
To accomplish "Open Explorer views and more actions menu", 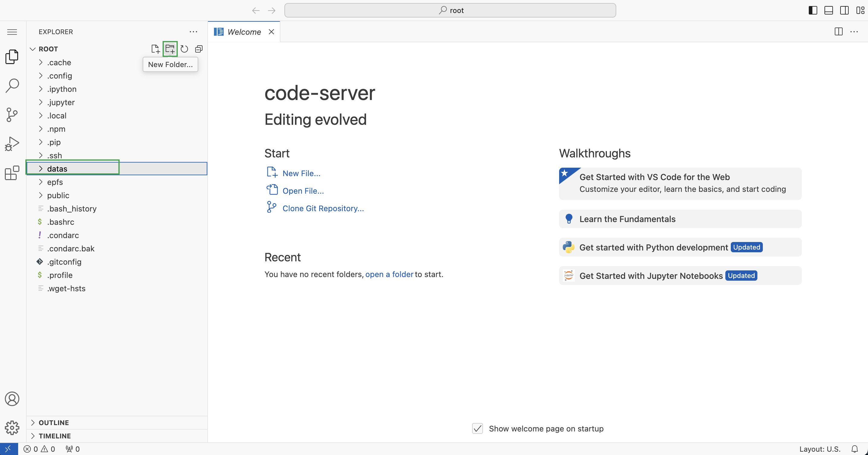I will 193,32.
